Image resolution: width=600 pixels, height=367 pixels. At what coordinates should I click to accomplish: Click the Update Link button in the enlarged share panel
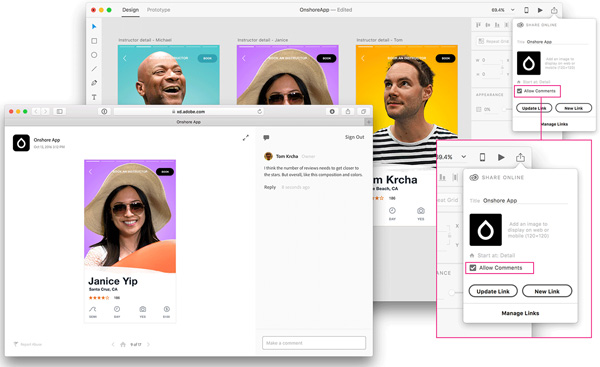click(493, 291)
